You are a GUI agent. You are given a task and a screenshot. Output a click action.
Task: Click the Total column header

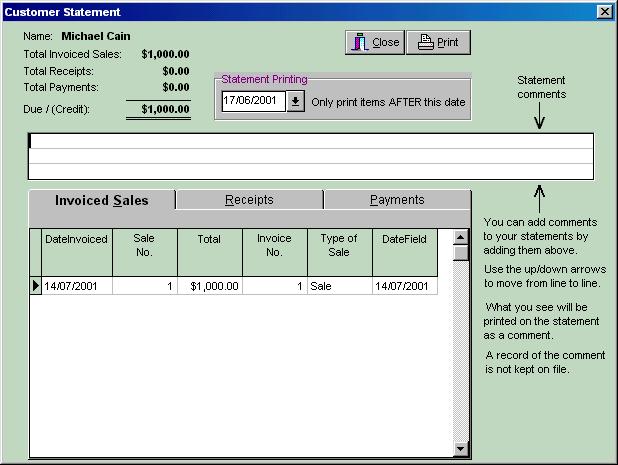coord(210,253)
